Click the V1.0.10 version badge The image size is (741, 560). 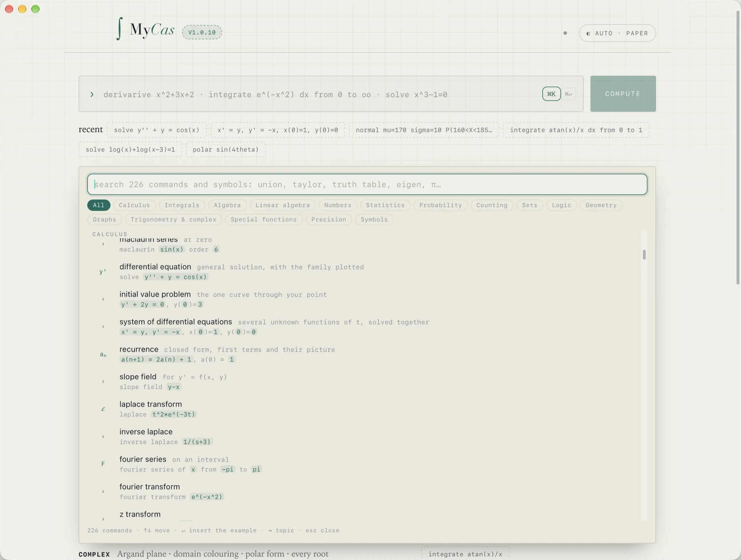tap(202, 32)
